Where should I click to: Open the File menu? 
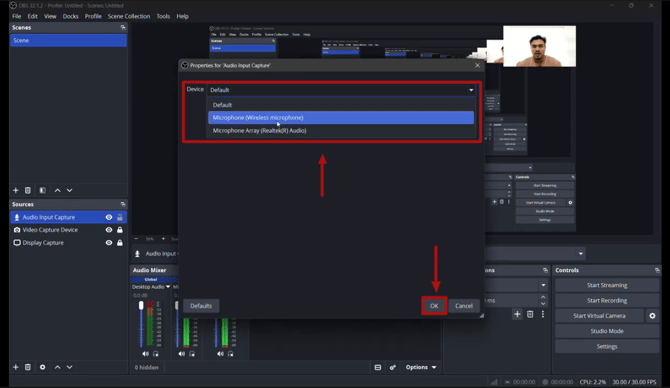pos(17,16)
